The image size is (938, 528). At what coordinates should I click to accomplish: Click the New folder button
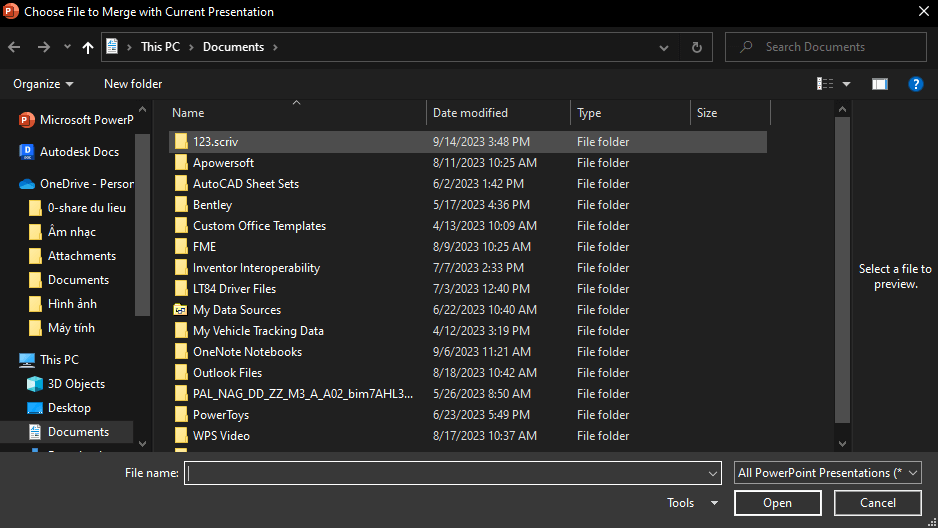(x=133, y=84)
